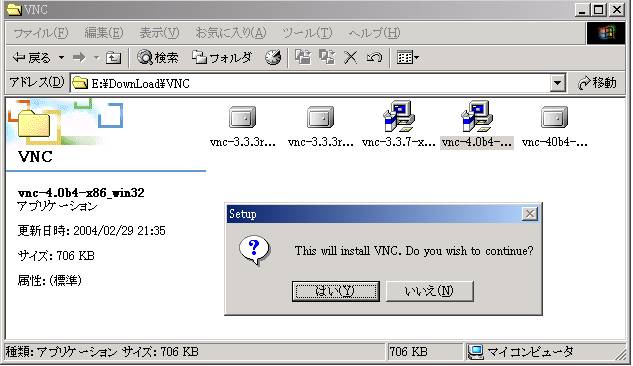Open the File (ファイル) menu
The image size is (633, 366).
click(x=41, y=33)
